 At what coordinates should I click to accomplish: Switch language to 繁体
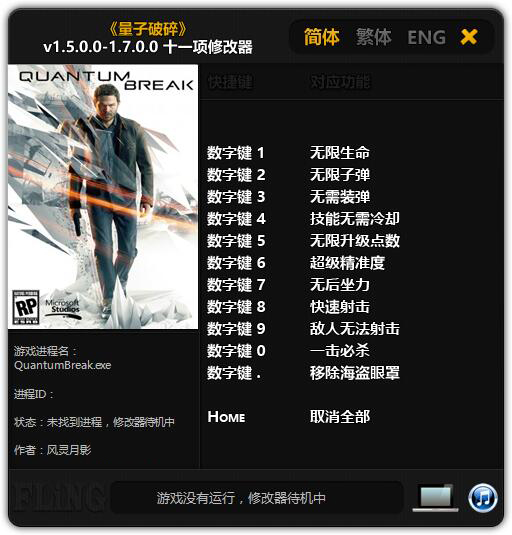point(374,37)
